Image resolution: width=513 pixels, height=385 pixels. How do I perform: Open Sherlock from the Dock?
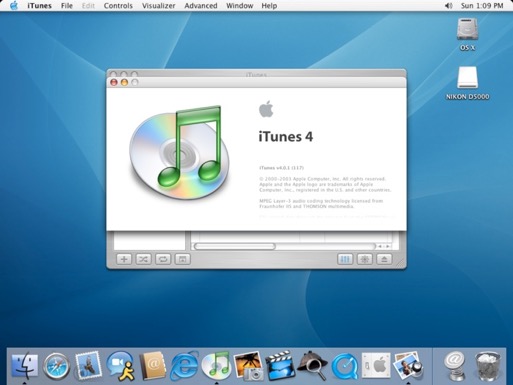312,366
